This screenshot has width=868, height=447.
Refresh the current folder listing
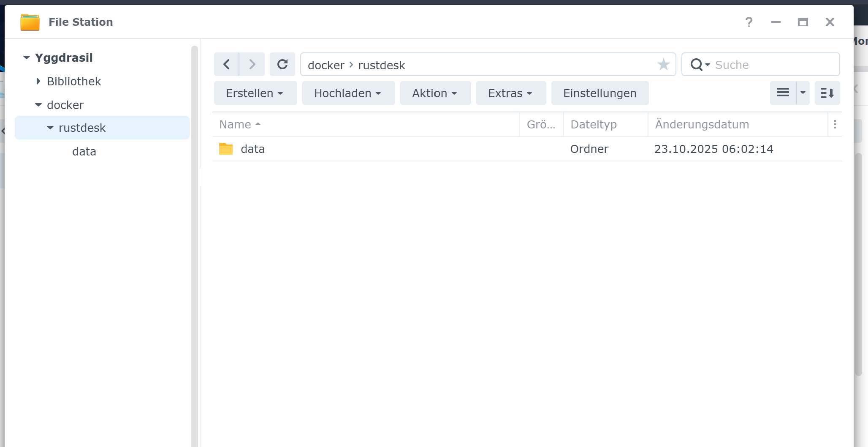pyautogui.click(x=282, y=64)
